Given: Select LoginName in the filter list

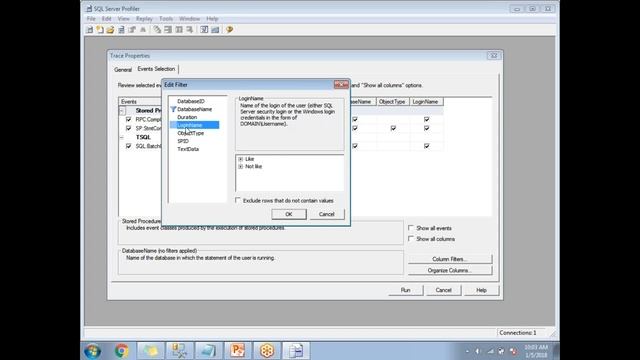Looking at the screenshot, I should (x=194, y=125).
